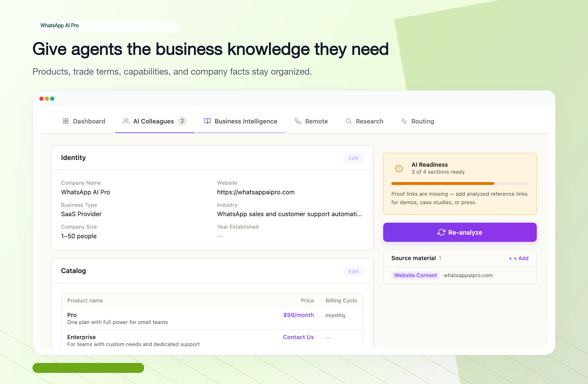
Task: Click the AI Readiness progress bar
Action: tap(460, 183)
